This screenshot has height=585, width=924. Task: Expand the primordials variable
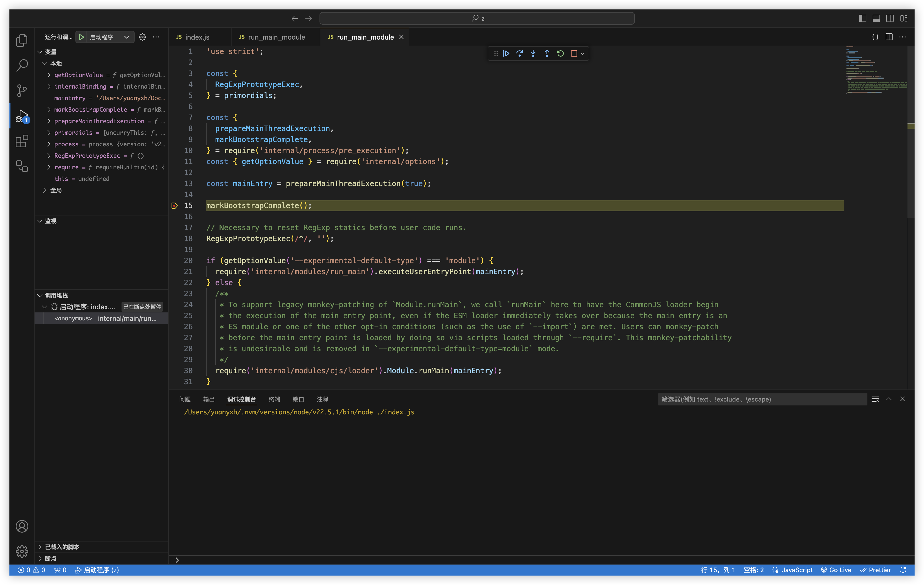coord(49,133)
